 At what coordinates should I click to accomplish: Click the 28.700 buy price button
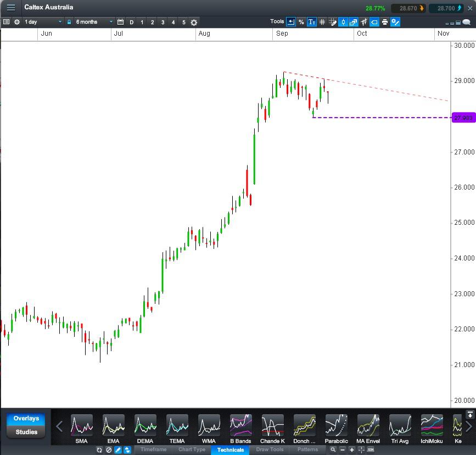coord(446,8)
